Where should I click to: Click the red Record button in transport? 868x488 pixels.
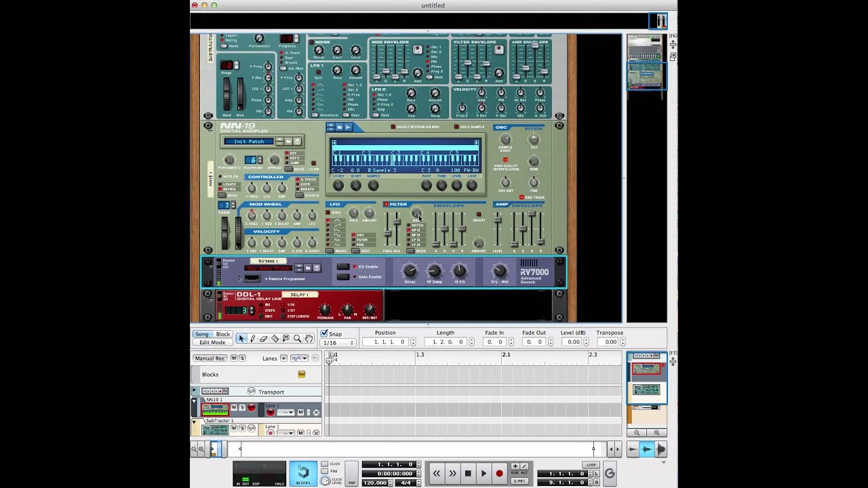point(500,474)
